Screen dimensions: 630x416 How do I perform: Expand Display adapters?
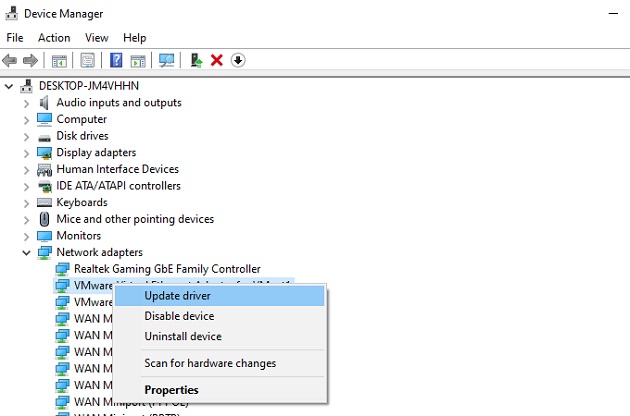pyautogui.click(x=27, y=154)
